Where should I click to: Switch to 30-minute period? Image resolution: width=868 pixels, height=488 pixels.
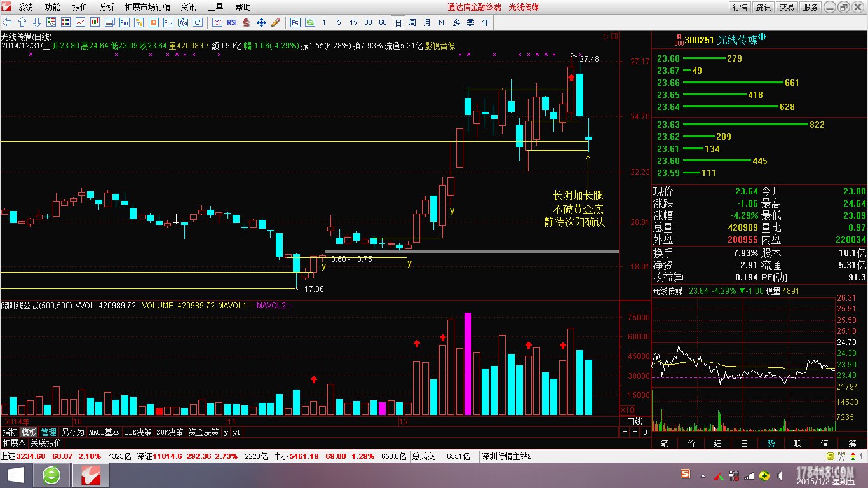click(x=368, y=22)
